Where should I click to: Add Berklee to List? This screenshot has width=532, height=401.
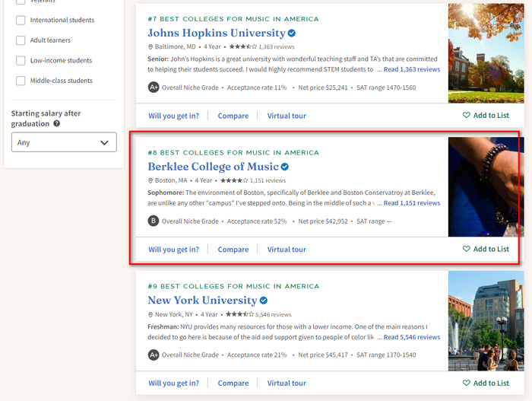point(486,249)
